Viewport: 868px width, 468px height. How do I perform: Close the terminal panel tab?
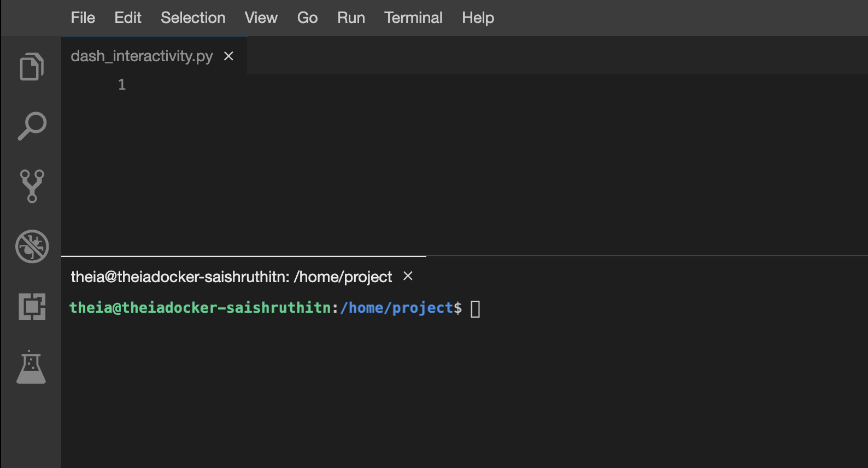[x=408, y=276]
